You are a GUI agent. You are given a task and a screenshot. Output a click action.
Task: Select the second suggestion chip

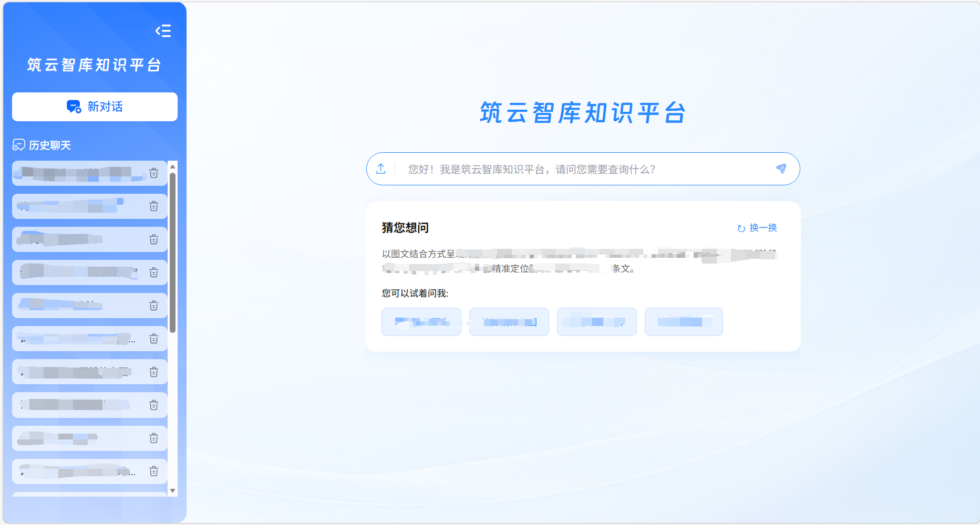pos(508,321)
